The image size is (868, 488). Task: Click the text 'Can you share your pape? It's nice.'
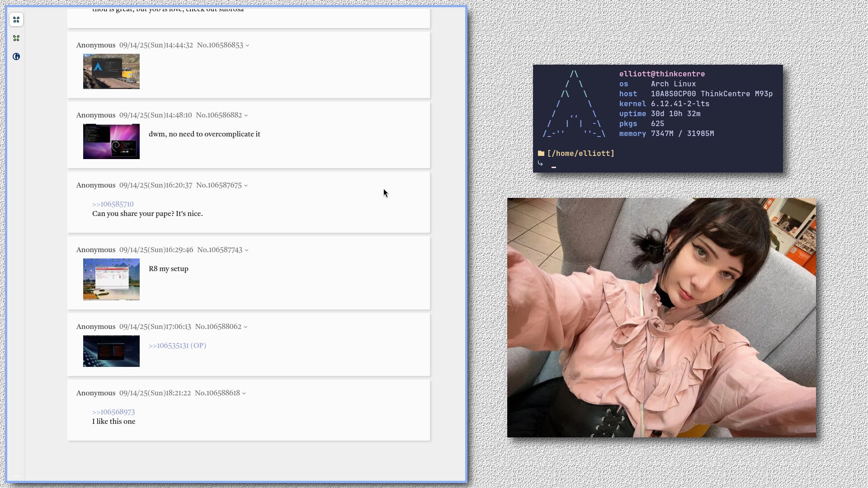point(147,214)
